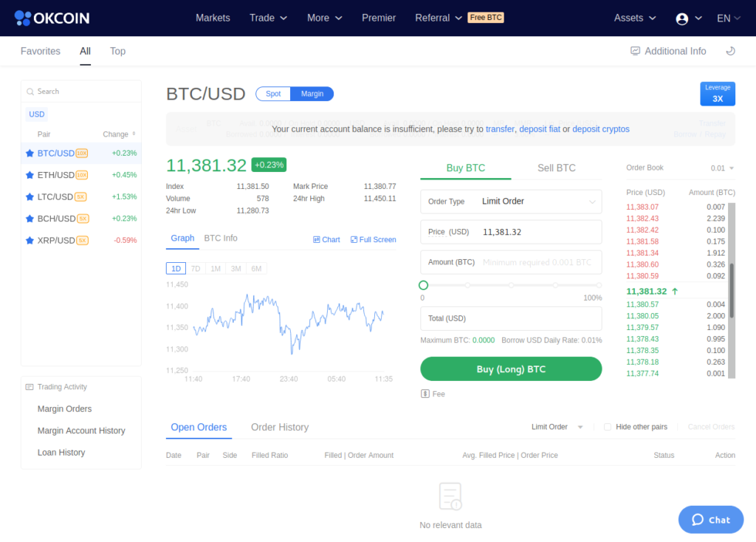This screenshot has width=756, height=542.
Task: Click the 5X badge next to LTC/USD
Action: point(80,196)
